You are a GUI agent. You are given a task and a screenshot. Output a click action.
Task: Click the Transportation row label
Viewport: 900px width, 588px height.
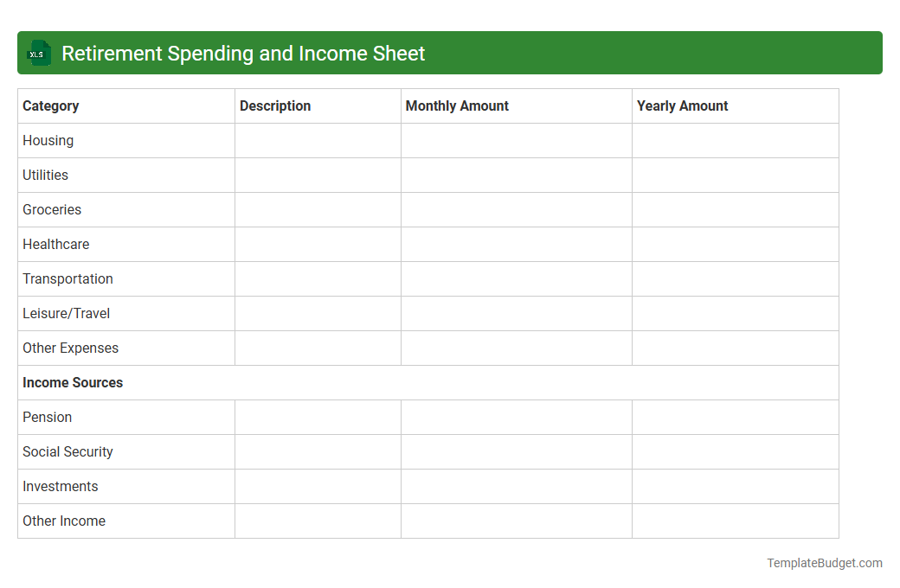click(67, 278)
